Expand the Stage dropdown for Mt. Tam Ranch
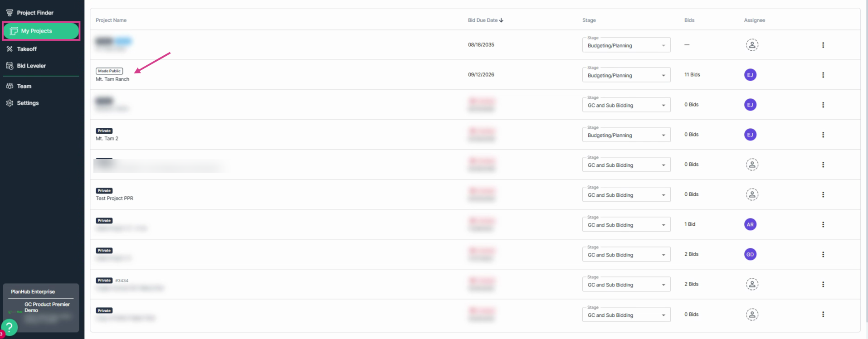Screen dimensions: 868x339 [x=626, y=75]
